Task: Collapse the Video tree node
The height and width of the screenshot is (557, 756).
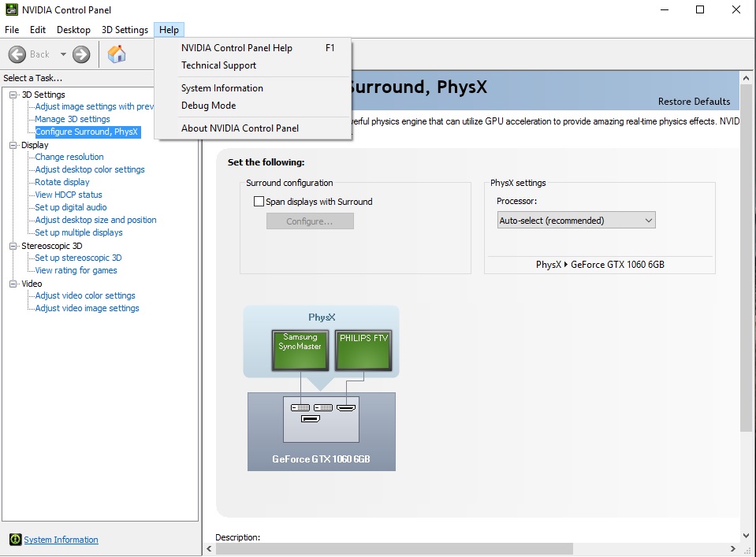Action: (13, 284)
